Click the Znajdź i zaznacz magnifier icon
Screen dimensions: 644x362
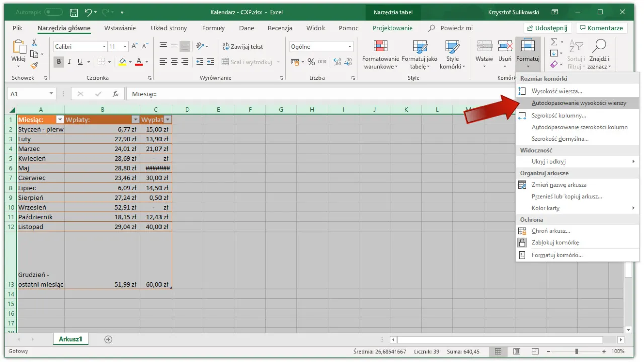coord(599,47)
